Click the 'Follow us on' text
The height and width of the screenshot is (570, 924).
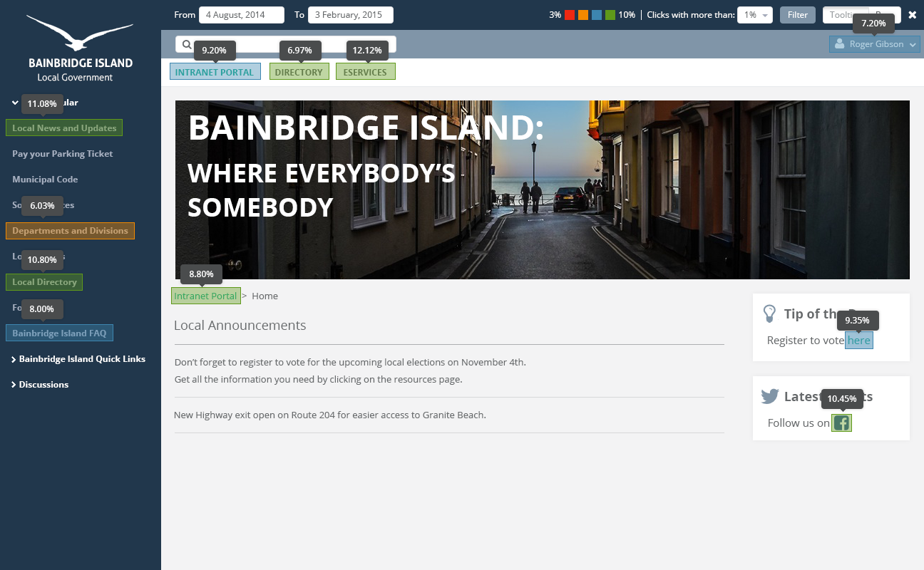click(x=799, y=423)
